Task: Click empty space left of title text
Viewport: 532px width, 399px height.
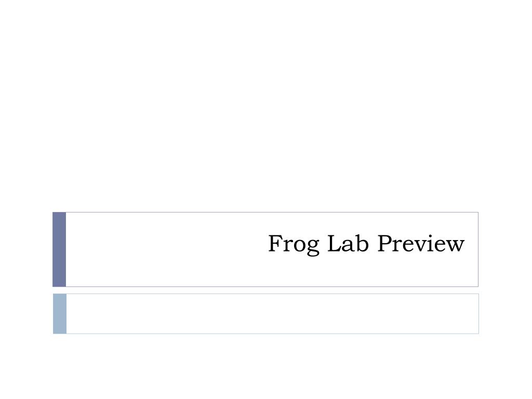Action: click(x=166, y=249)
